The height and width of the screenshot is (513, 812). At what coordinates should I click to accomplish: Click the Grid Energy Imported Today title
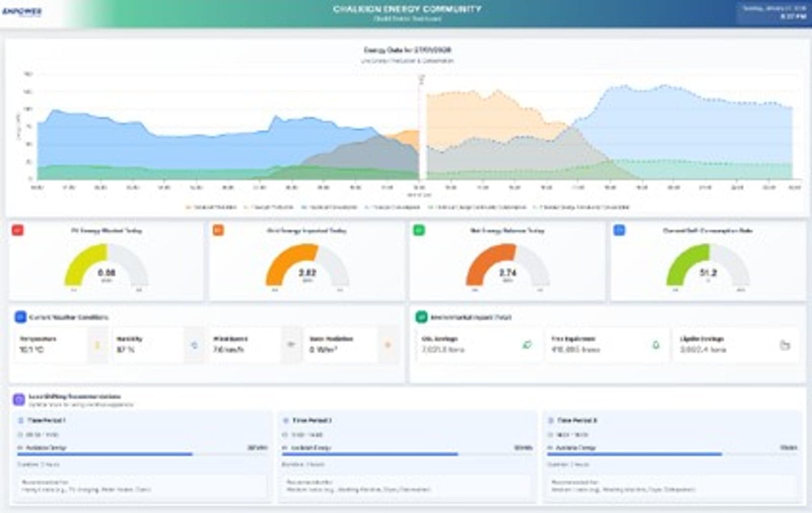point(307,230)
